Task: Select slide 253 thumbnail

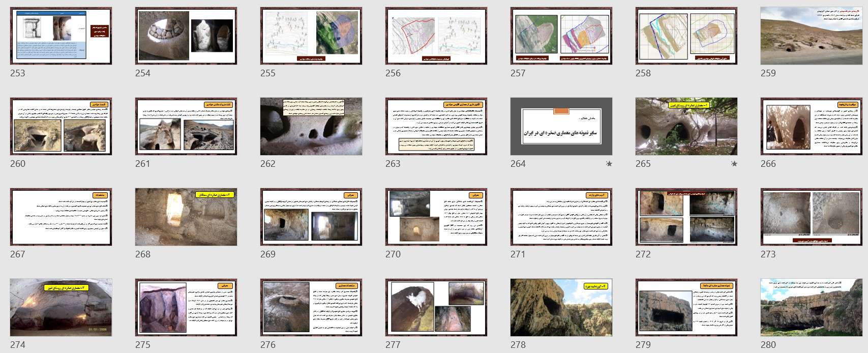Action: coord(61,36)
